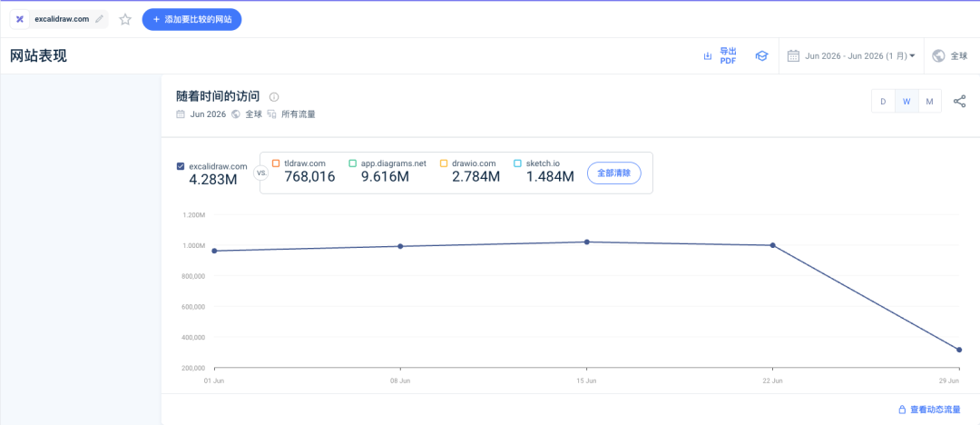Click the info icon next to 随着时间的访问

[274, 97]
